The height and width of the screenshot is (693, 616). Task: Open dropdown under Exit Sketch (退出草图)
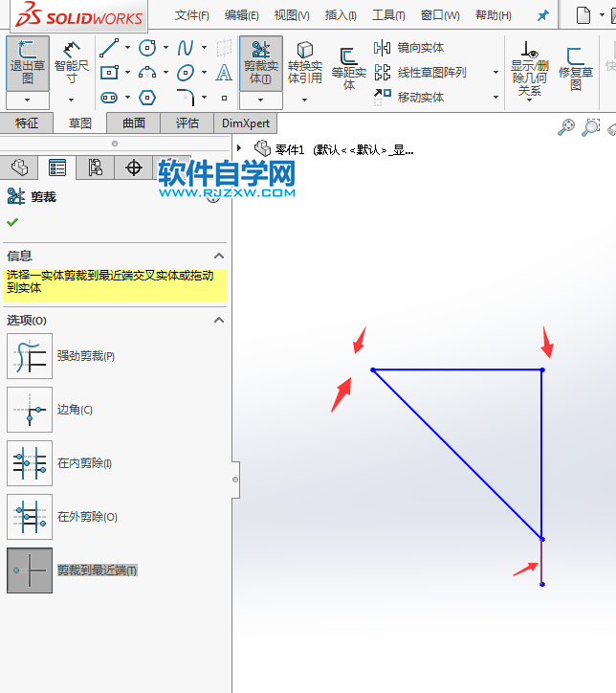28,101
